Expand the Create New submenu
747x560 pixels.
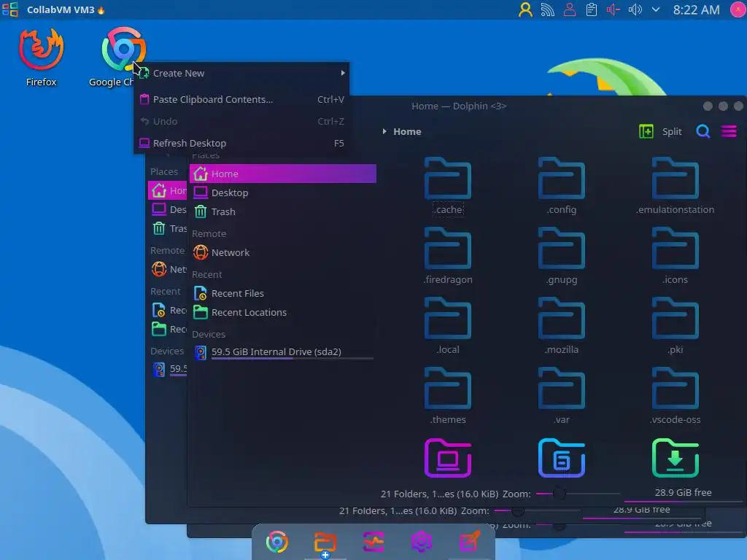pyautogui.click(x=242, y=74)
